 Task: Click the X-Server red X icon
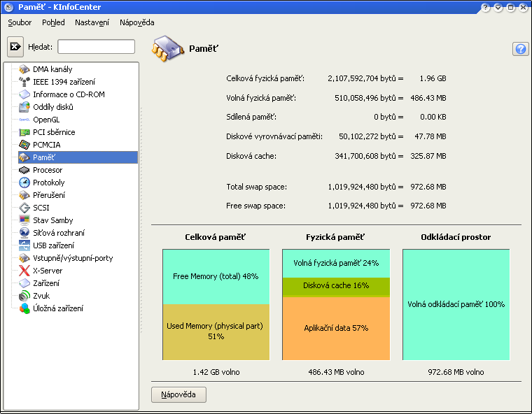pyautogui.click(x=24, y=271)
